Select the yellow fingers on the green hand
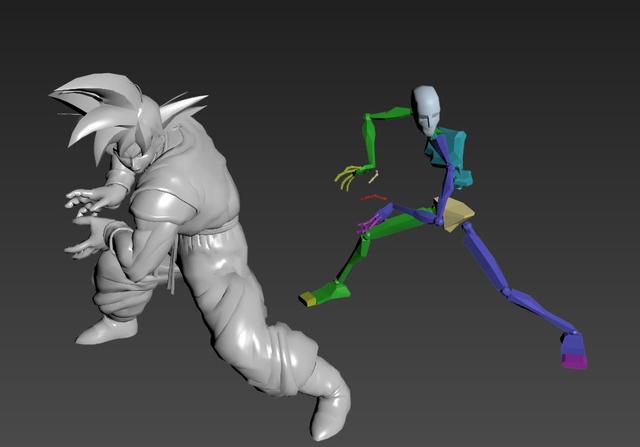This screenshot has height=447, width=640. (347, 177)
